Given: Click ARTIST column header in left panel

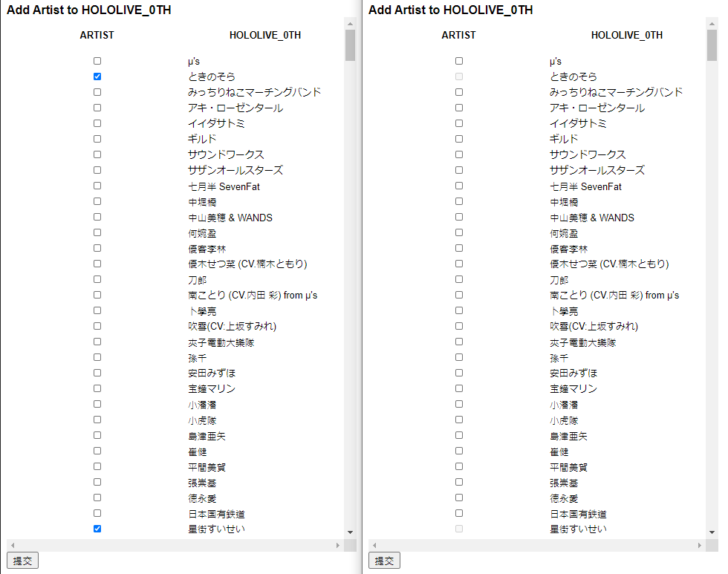Looking at the screenshot, I should (97, 35).
